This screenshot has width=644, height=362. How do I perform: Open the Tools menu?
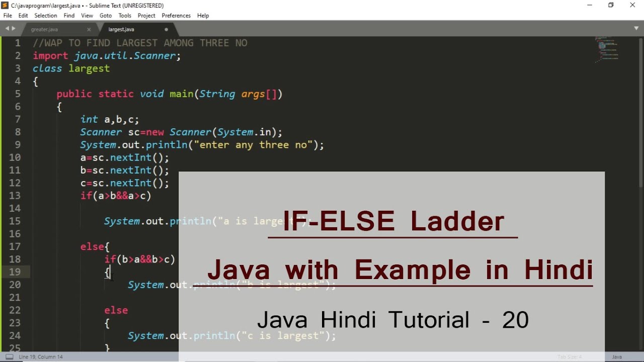click(x=125, y=16)
